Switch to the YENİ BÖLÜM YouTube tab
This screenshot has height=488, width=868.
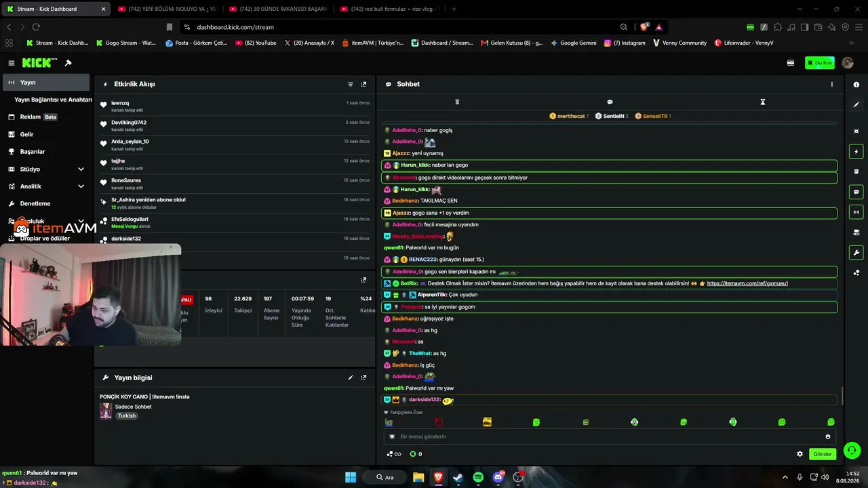point(166,9)
